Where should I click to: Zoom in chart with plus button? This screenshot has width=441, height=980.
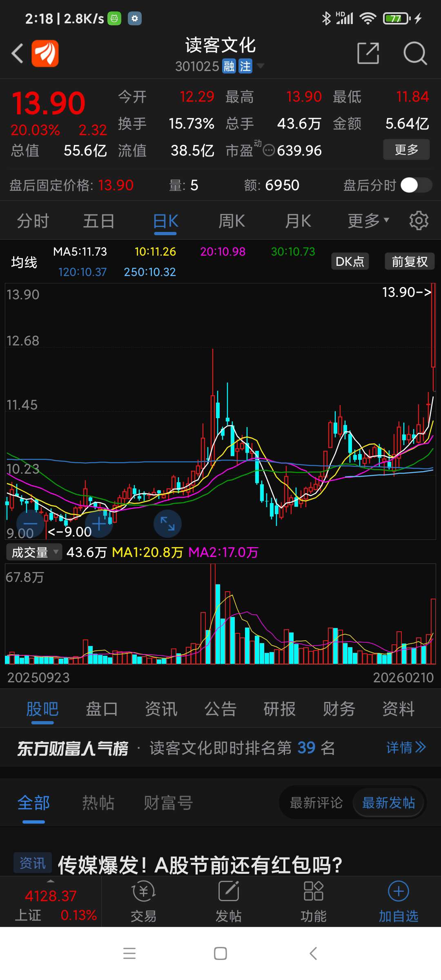point(99,523)
